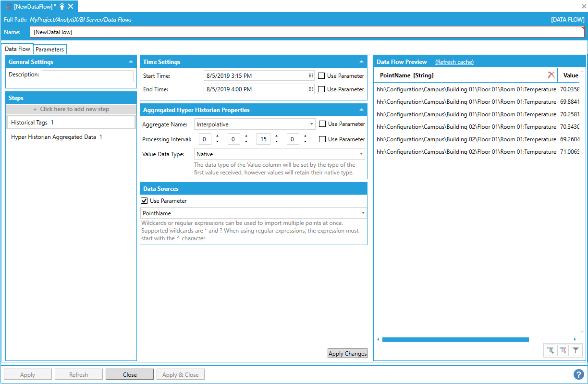Image resolution: width=588 pixels, height=384 pixels.
Task: Click the add column icon in preview
Action: click(551, 351)
